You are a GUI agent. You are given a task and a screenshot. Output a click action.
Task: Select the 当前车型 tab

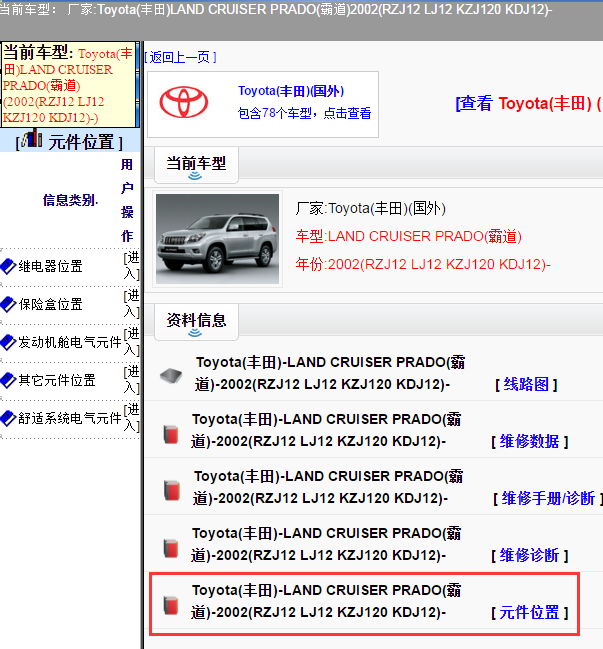coord(196,165)
